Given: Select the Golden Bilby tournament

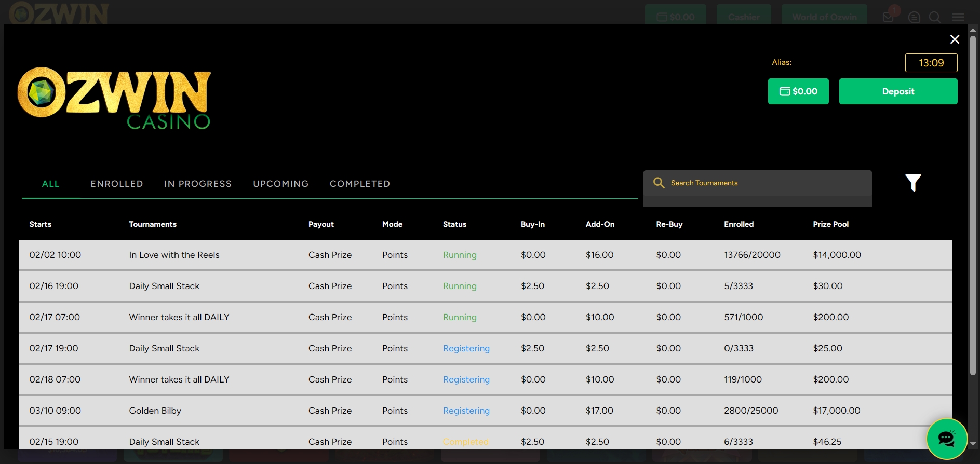Looking at the screenshot, I should click(x=486, y=411).
